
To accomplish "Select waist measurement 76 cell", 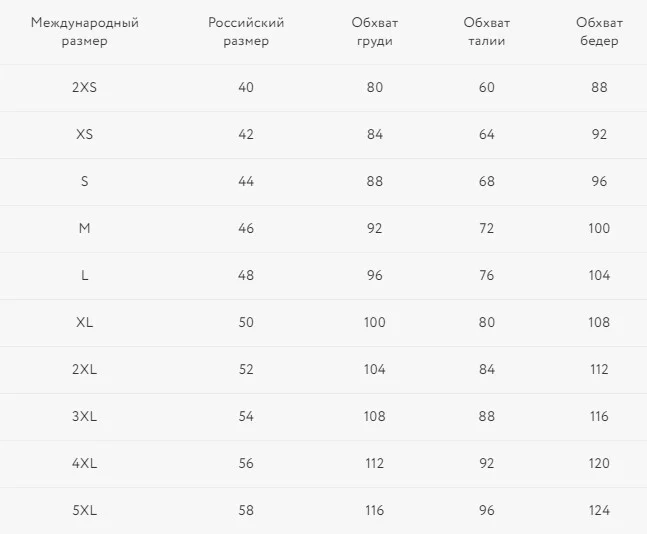I will point(486,275).
